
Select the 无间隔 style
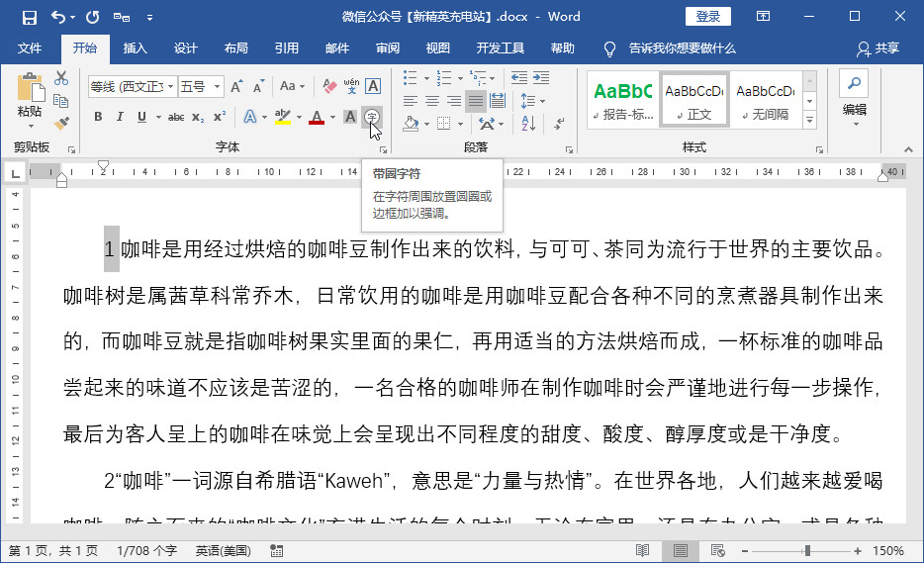point(766,100)
